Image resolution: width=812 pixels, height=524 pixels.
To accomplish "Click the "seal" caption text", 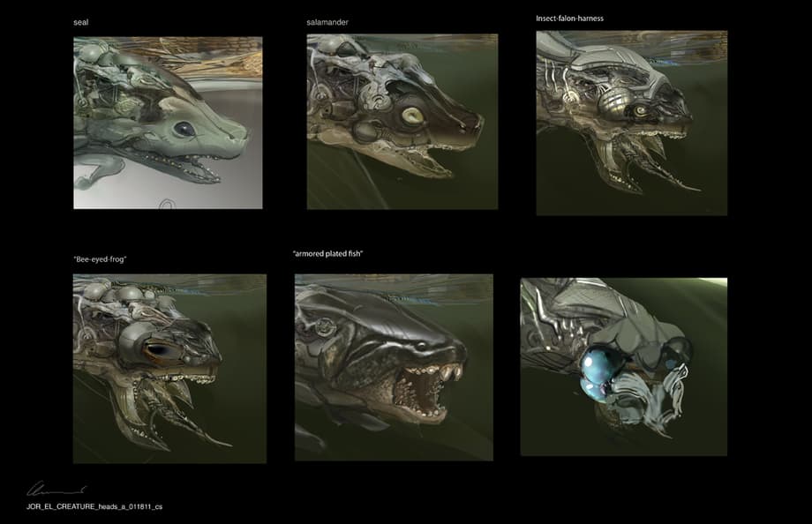I will 81,21.
